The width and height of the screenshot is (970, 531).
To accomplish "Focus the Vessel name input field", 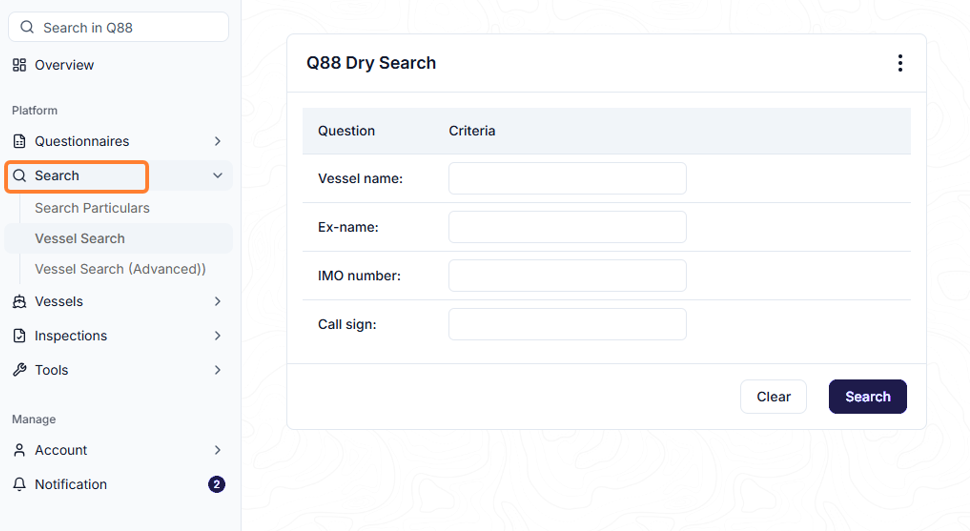I will click(567, 178).
